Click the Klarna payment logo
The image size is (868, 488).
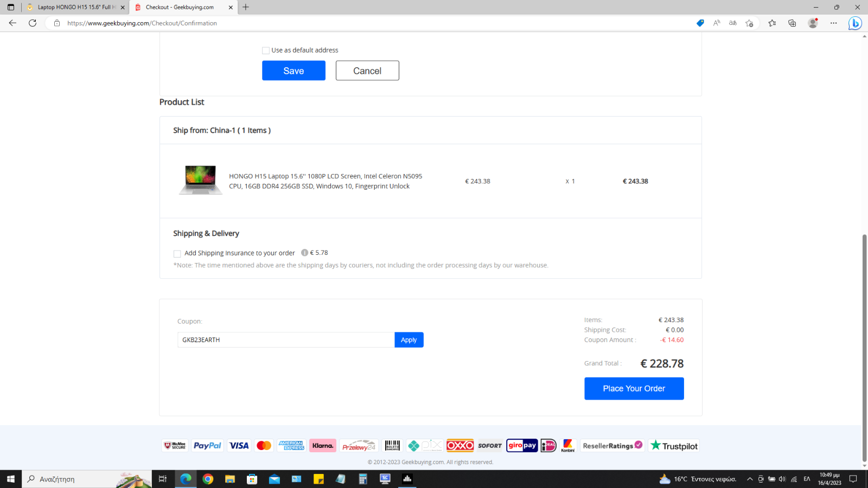[323, 446]
